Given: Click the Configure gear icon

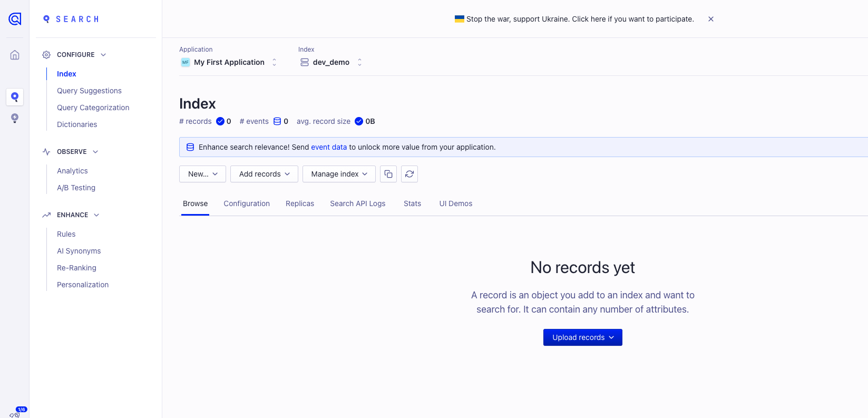Looking at the screenshot, I should pos(46,55).
